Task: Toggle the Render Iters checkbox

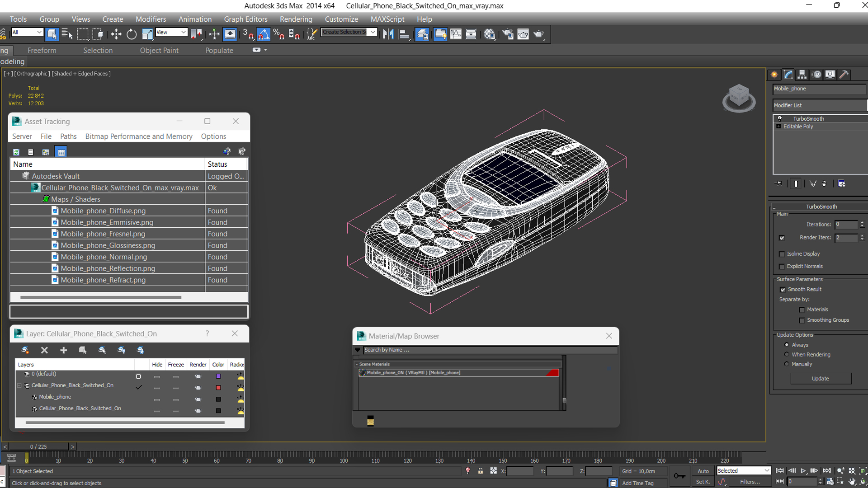Action: click(x=782, y=238)
